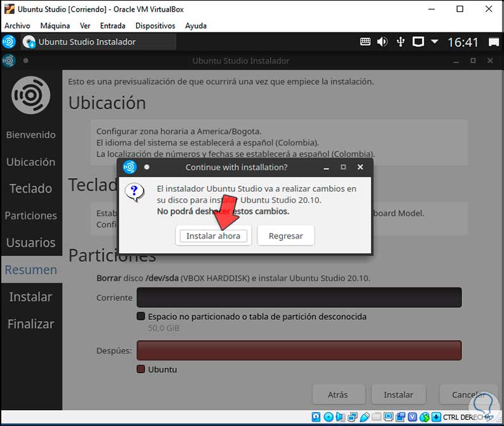
Task: Expand hidden tray icons arrow
Action: tap(435, 41)
